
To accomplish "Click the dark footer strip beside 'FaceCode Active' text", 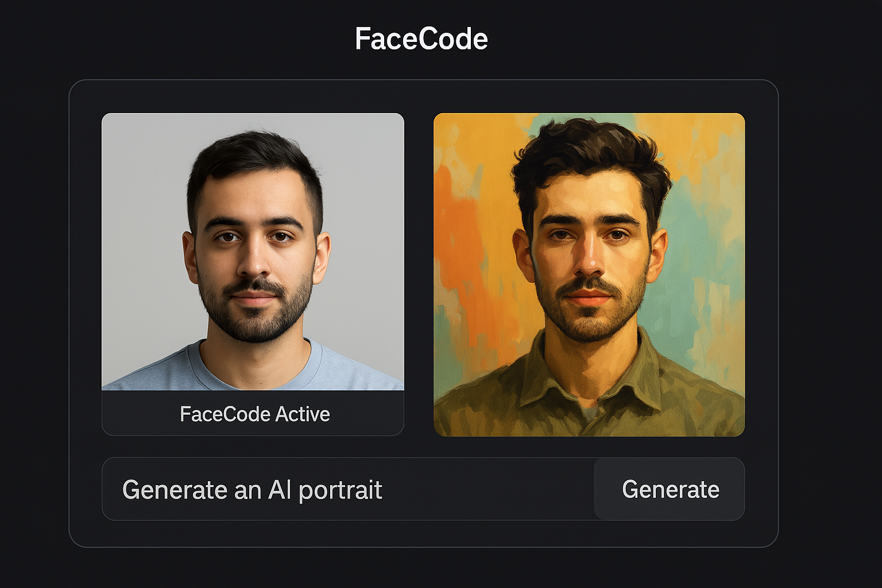I will pyautogui.click(x=367, y=413).
